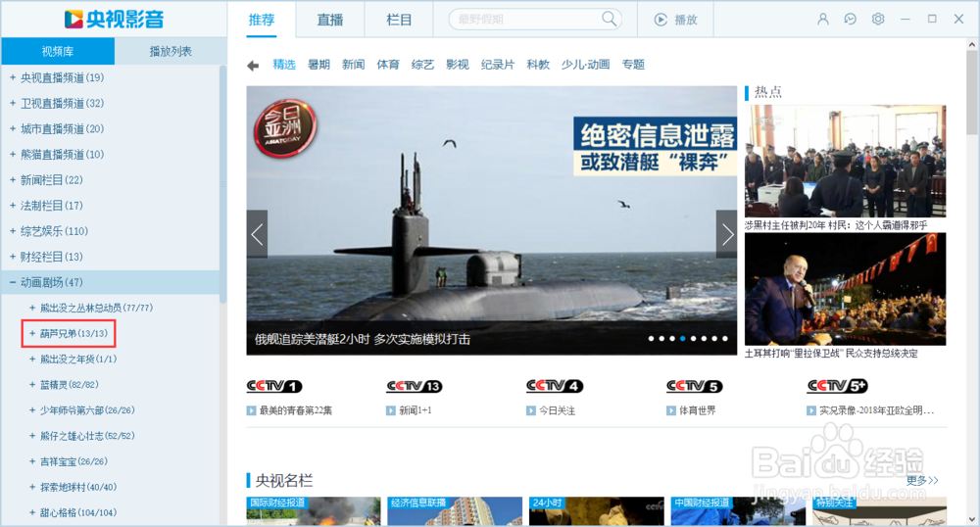Select the 视频库 sidebar tab

[58, 51]
